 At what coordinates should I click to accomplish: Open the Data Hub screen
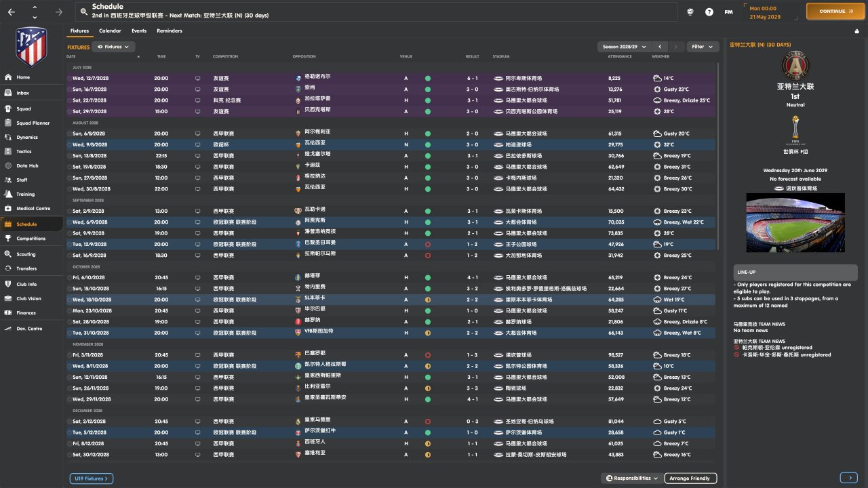tap(27, 166)
